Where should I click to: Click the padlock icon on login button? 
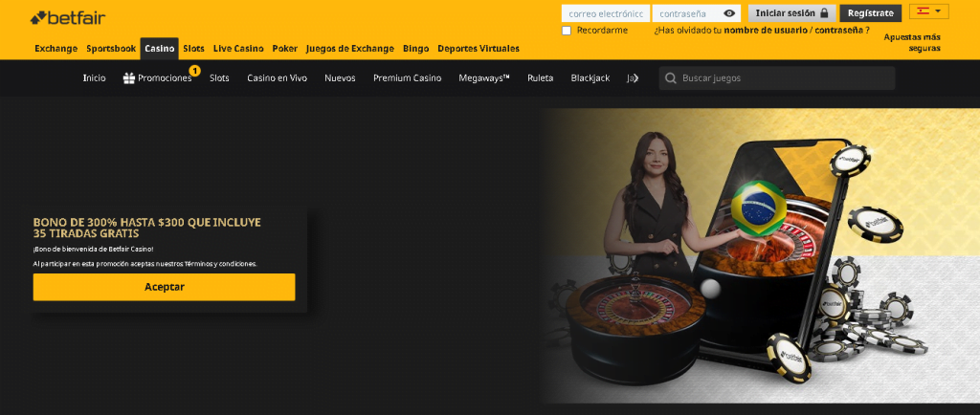pos(824,13)
